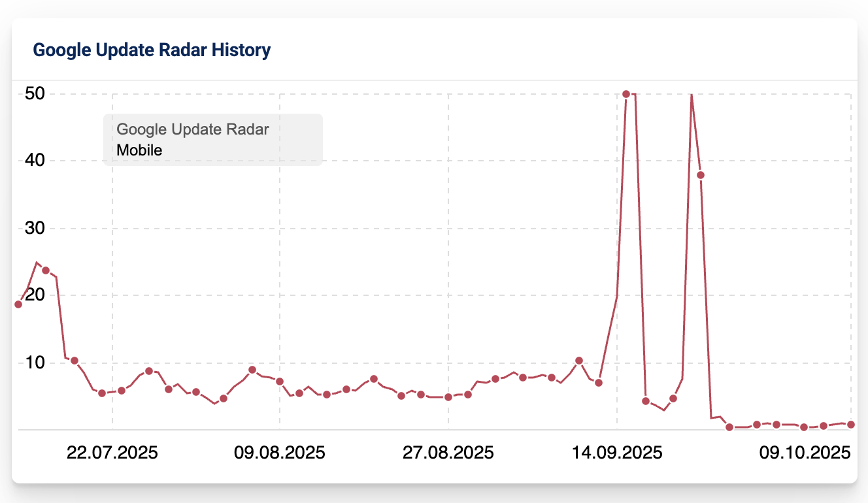Select the data point at peak value 50
The width and height of the screenshot is (868, 503).
click(x=626, y=94)
